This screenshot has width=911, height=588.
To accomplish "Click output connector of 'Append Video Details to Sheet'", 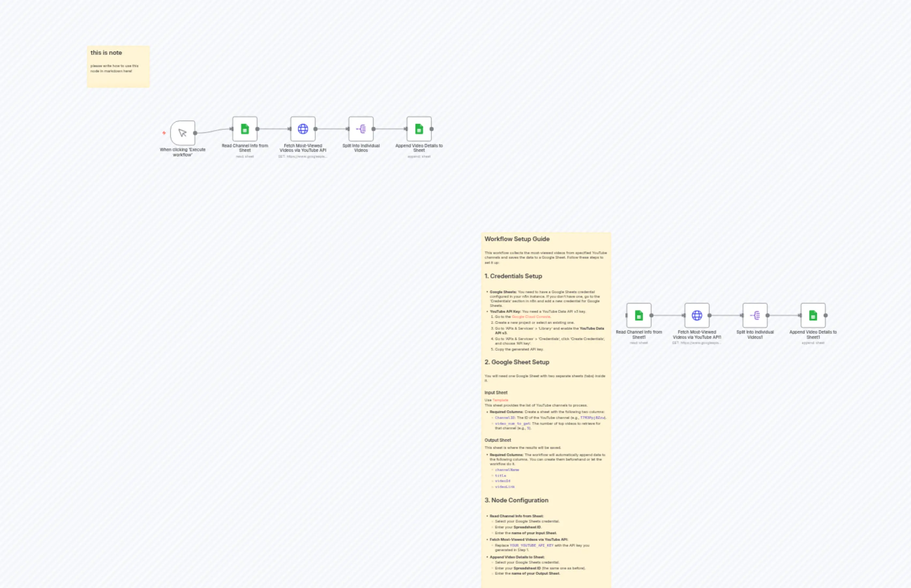I will click(431, 129).
